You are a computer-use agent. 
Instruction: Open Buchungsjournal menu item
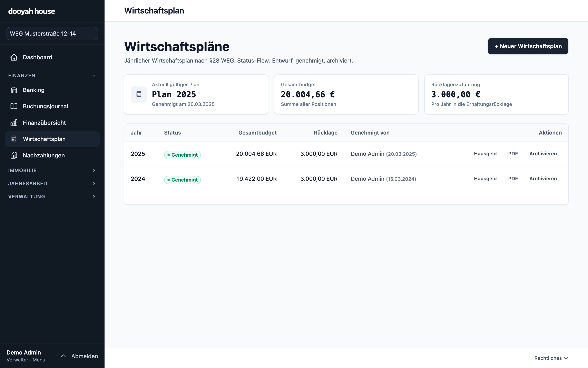pos(52,106)
